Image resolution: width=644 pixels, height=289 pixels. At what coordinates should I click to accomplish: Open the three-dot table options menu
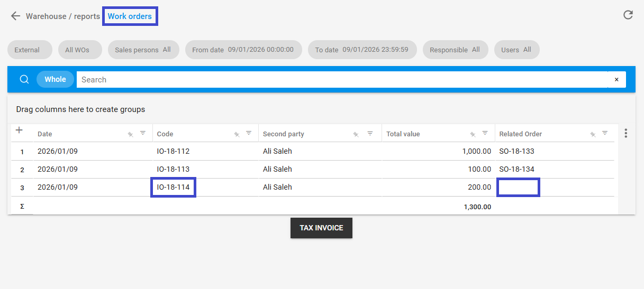pyautogui.click(x=626, y=133)
